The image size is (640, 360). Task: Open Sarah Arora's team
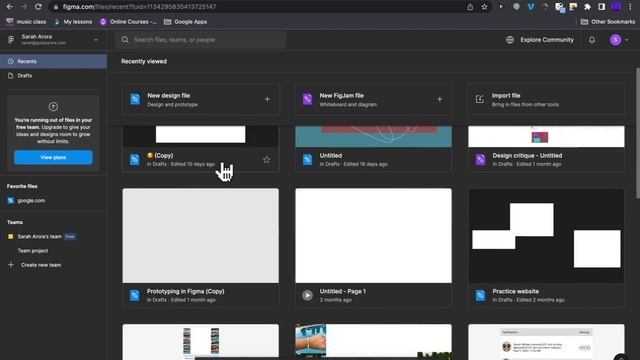[40, 236]
